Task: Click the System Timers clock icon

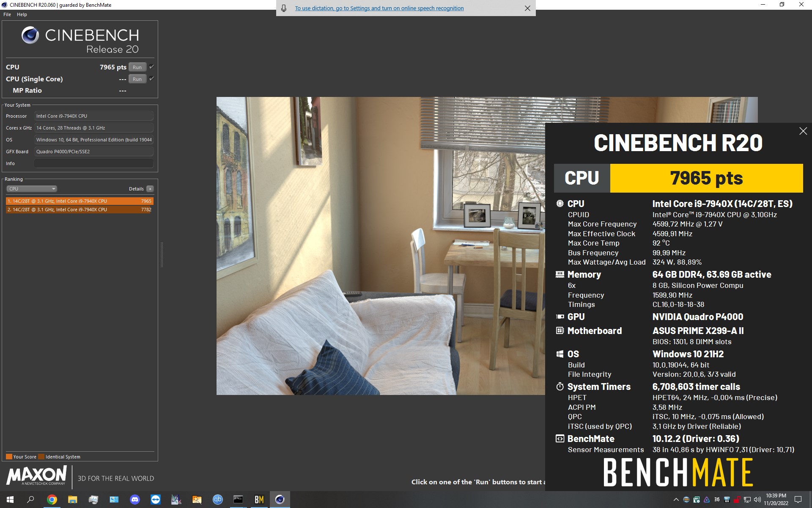Action: coord(560,387)
